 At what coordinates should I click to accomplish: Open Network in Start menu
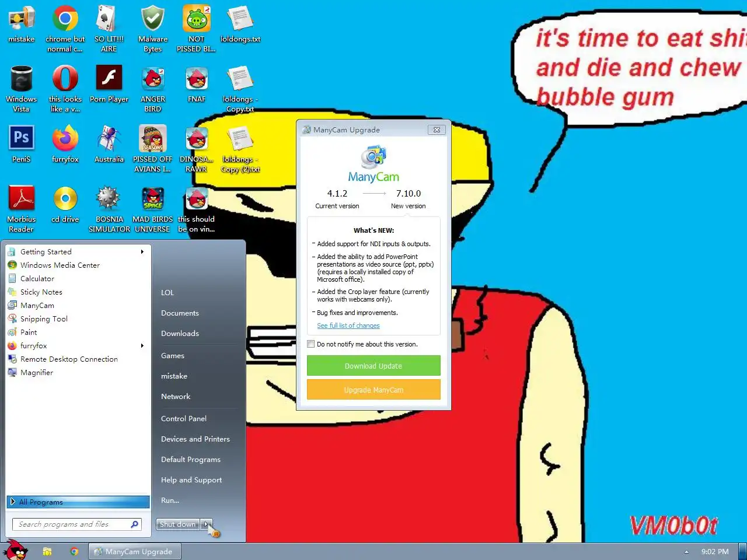(x=198, y=397)
